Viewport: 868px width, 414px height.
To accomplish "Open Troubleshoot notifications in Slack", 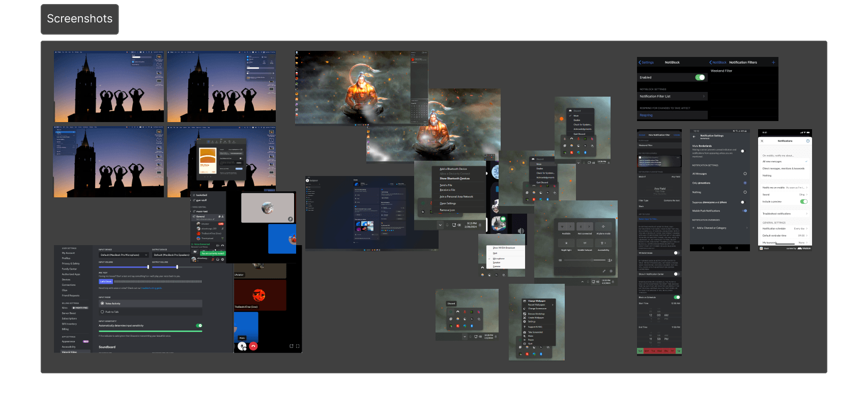I will pyautogui.click(x=785, y=214).
